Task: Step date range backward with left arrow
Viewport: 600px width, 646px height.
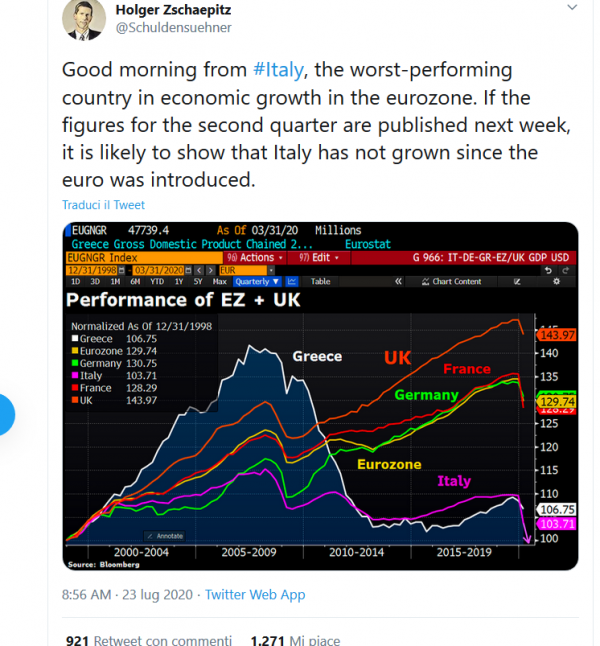Action: click(199, 270)
